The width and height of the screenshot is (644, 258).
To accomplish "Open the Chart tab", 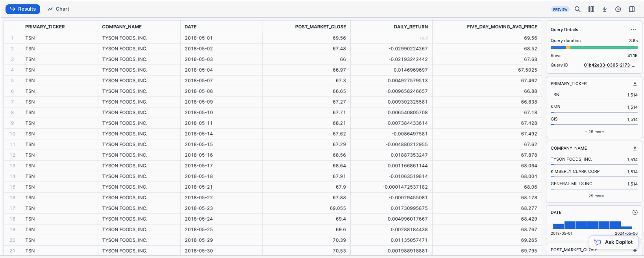I will 58,9.
